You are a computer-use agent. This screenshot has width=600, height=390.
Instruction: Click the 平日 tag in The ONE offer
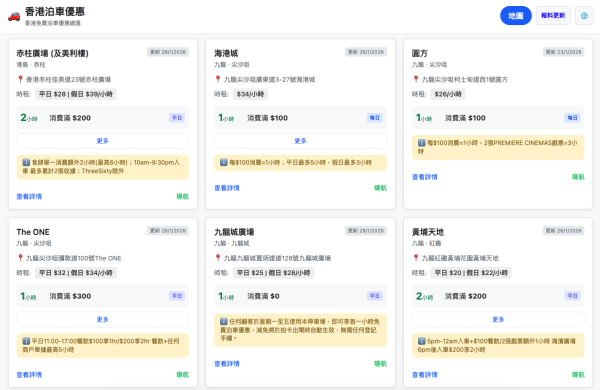[177, 296]
